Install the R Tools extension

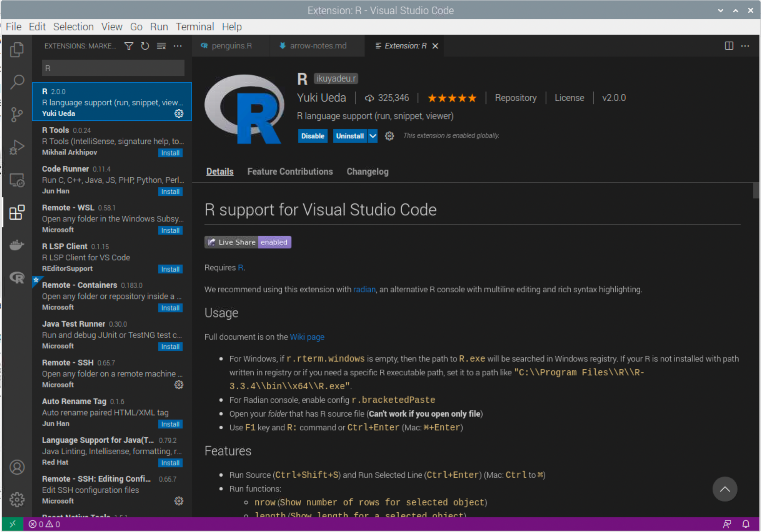(x=170, y=153)
